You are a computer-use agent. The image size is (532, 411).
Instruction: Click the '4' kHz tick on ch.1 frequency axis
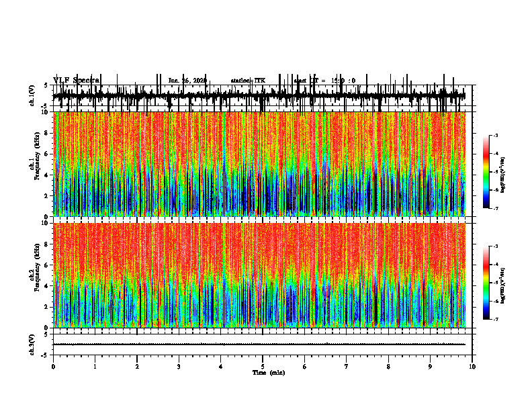[47, 175]
